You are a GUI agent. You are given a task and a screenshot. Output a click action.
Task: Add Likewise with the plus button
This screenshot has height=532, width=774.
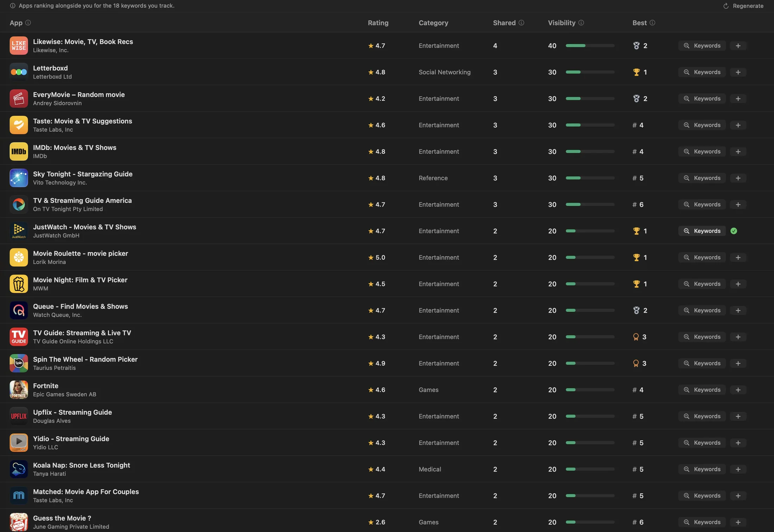[x=738, y=46]
